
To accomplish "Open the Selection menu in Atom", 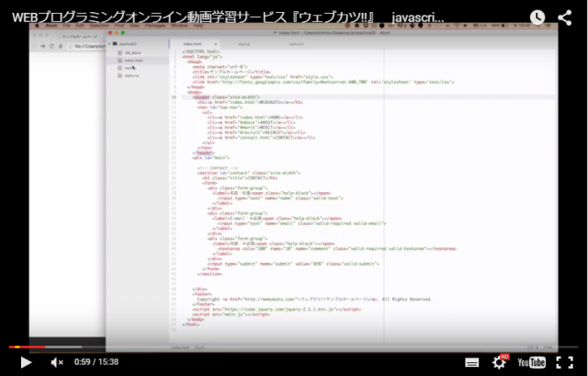I will [x=99, y=26].
